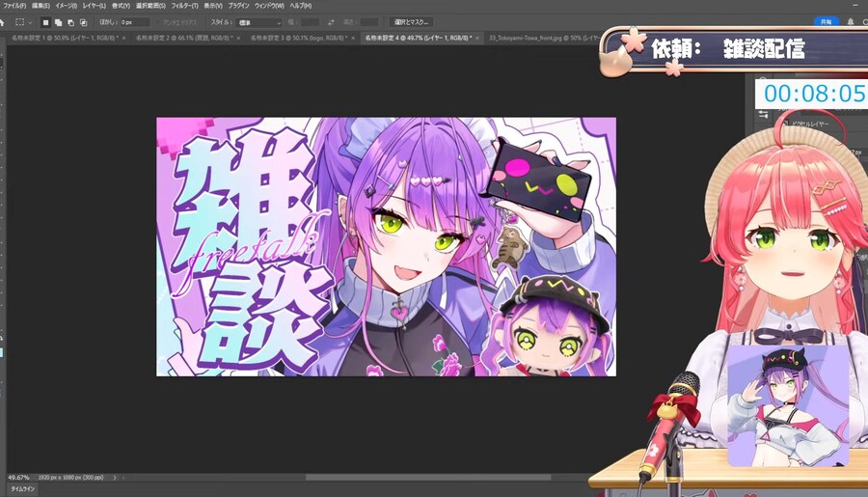
Task: Select the New Selection mode icon
Action: 45,23
